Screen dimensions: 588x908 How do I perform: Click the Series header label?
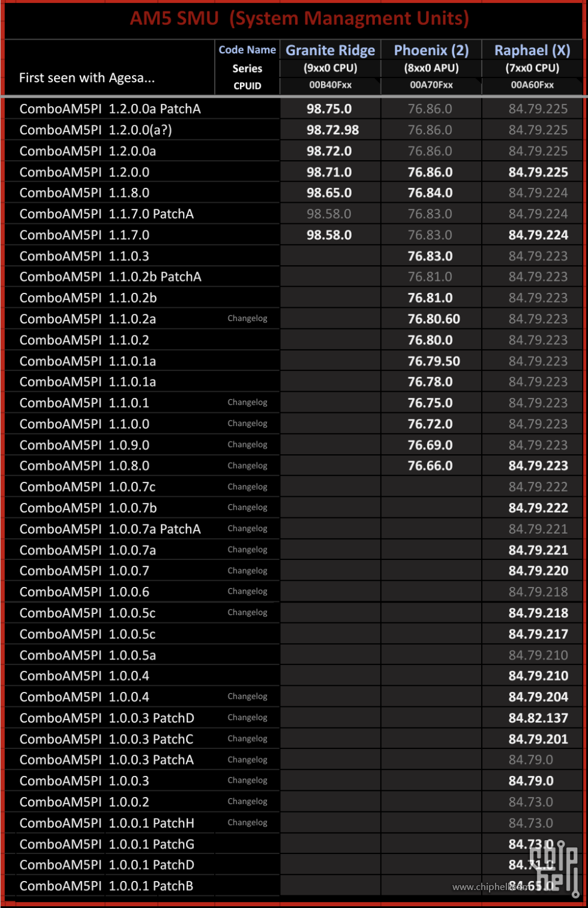coord(247,68)
